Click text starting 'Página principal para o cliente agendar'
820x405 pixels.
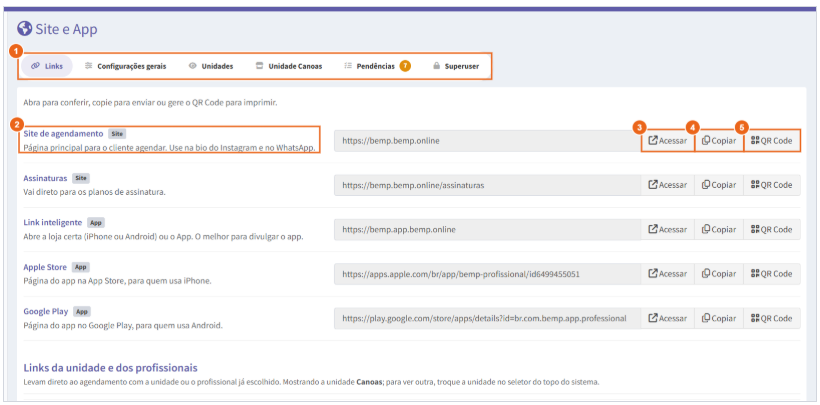click(x=170, y=148)
